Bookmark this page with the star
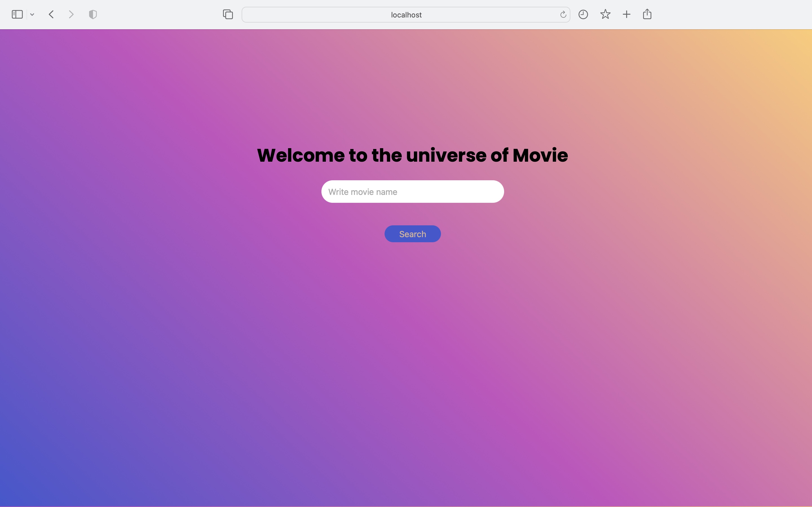The width and height of the screenshot is (812, 507). (605, 14)
